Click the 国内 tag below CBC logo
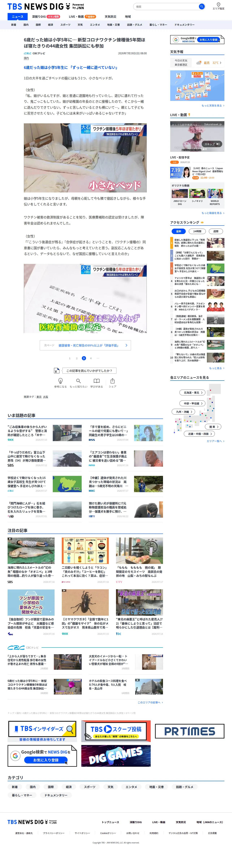232x868 pixels. click(x=26, y=58)
